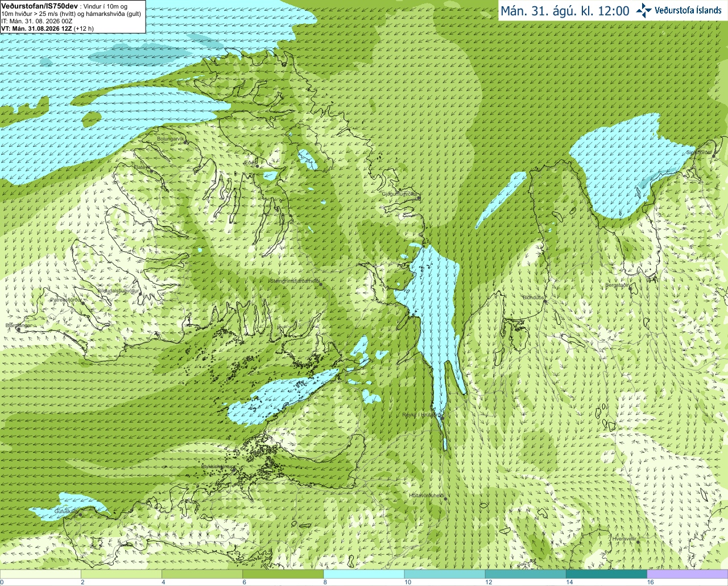Click the Stykkishólmur station label
The image size is (728, 586).
point(217,467)
